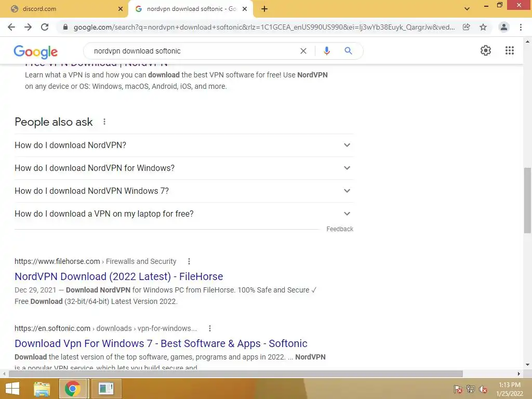Click the Google logo
The image size is (532, 399).
(36, 51)
